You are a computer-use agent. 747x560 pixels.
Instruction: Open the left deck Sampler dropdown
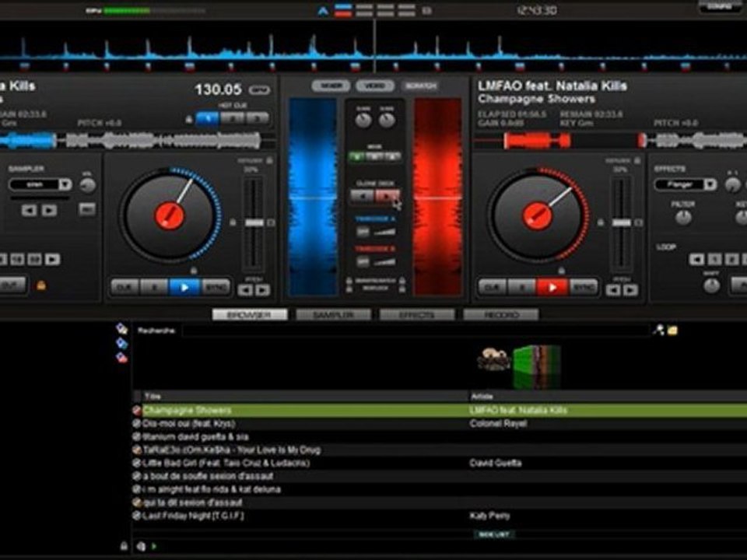pos(65,184)
